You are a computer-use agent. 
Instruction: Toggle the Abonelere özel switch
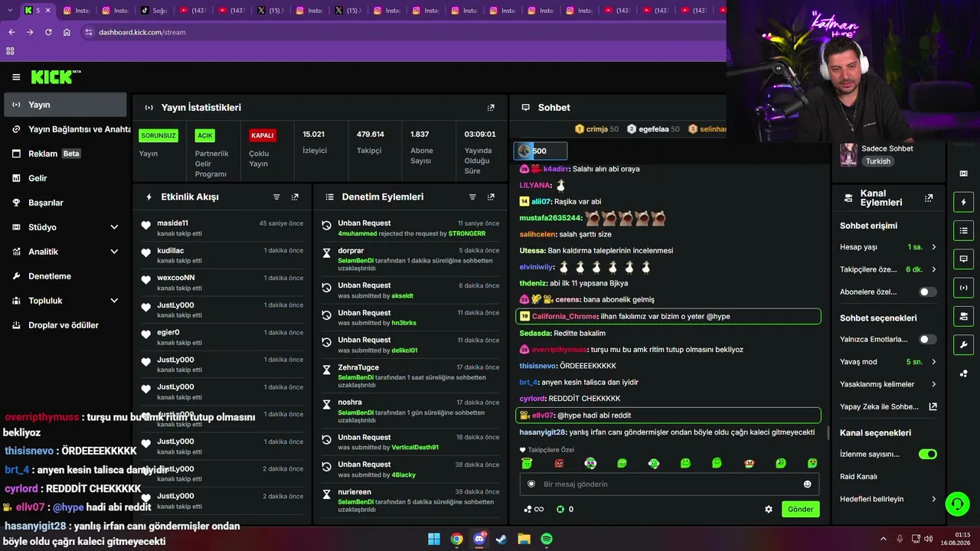coord(927,292)
